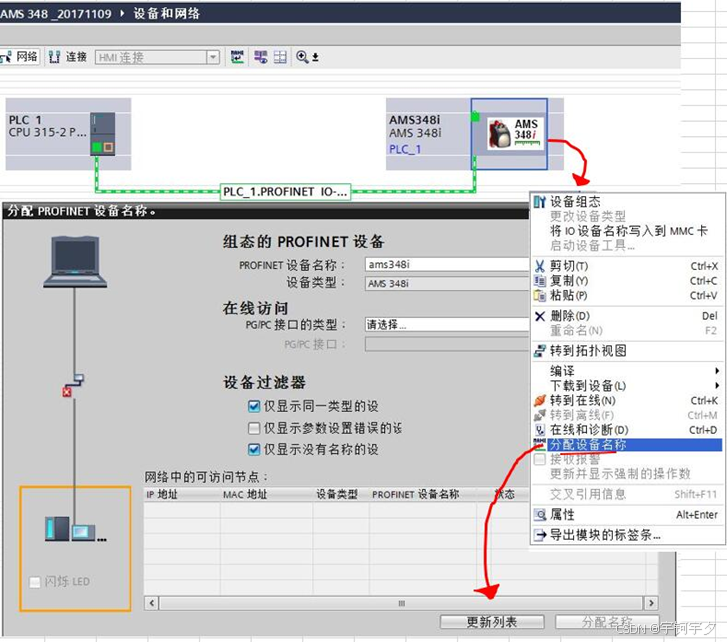Click X icon beside 删除

[x=540, y=316]
